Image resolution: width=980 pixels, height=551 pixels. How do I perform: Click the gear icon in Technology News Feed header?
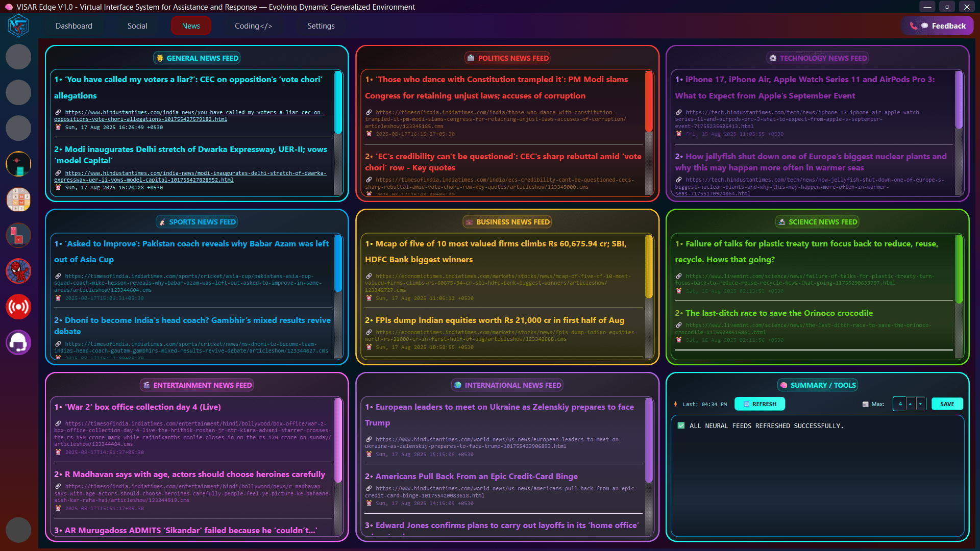click(x=773, y=58)
